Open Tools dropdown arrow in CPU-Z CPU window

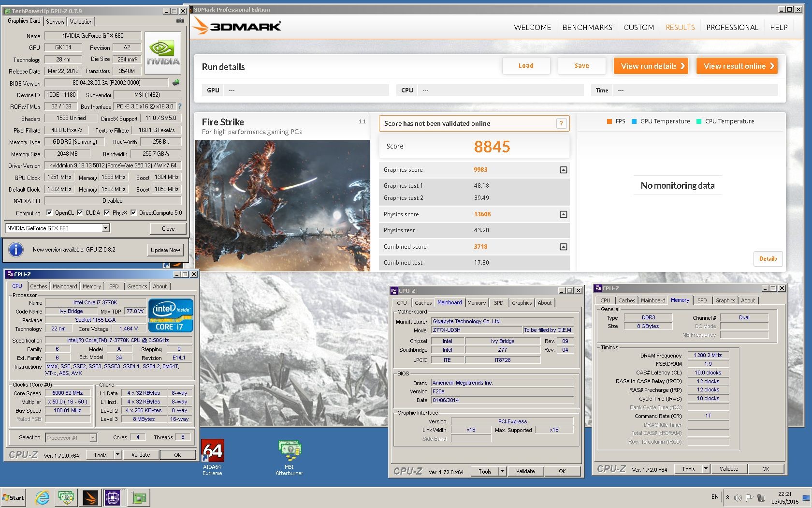(117, 455)
